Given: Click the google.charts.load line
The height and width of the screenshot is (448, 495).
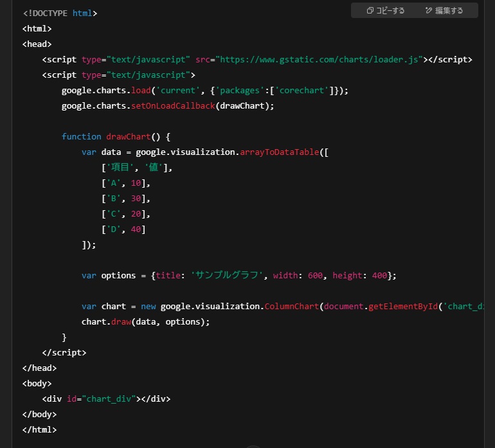Looking at the screenshot, I should (x=204, y=90).
